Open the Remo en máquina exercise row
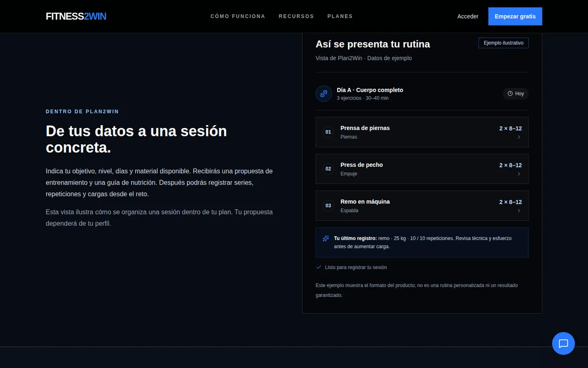588x368 pixels. pyautogui.click(x=422, y=206)
